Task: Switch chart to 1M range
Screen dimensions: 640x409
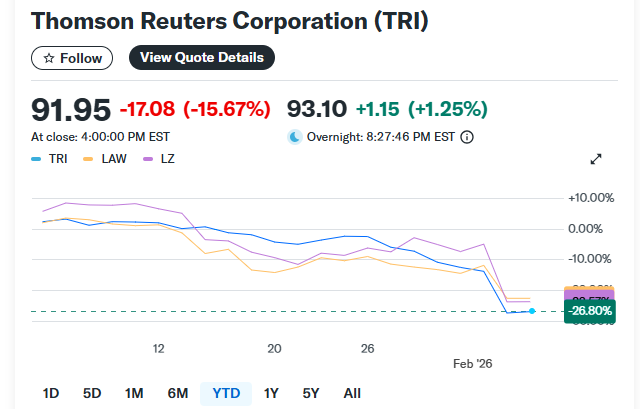Action: (135, 393)
